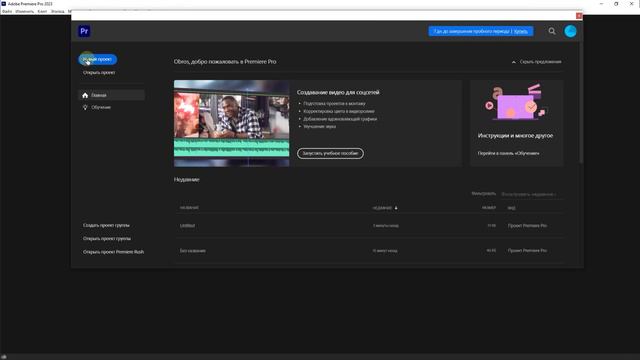640x360 pixels.
Task: Click the Недавние section heading
Action: tap(187, 180)
